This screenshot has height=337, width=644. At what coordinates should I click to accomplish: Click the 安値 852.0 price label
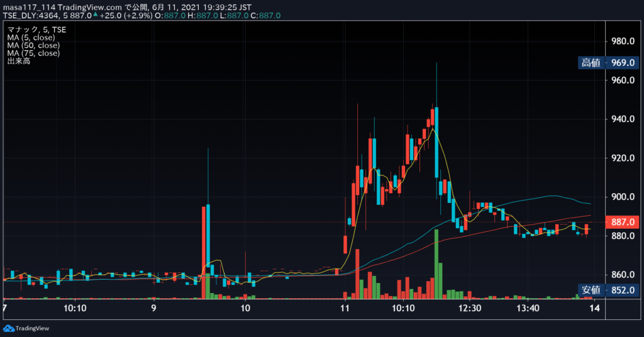[x=609, y=290]
